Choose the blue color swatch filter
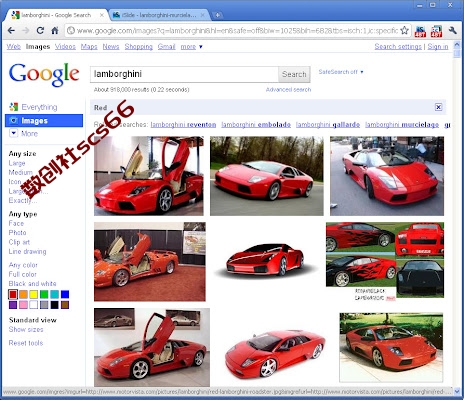The width and height of the screenshot is (464, 400). (x=65, y=294)
